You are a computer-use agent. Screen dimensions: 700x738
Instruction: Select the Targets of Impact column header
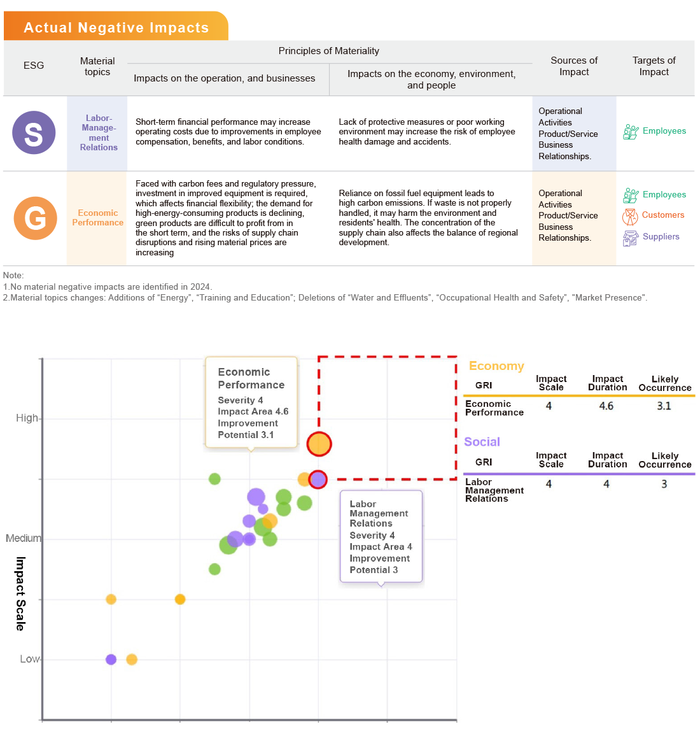pos(654,66)
